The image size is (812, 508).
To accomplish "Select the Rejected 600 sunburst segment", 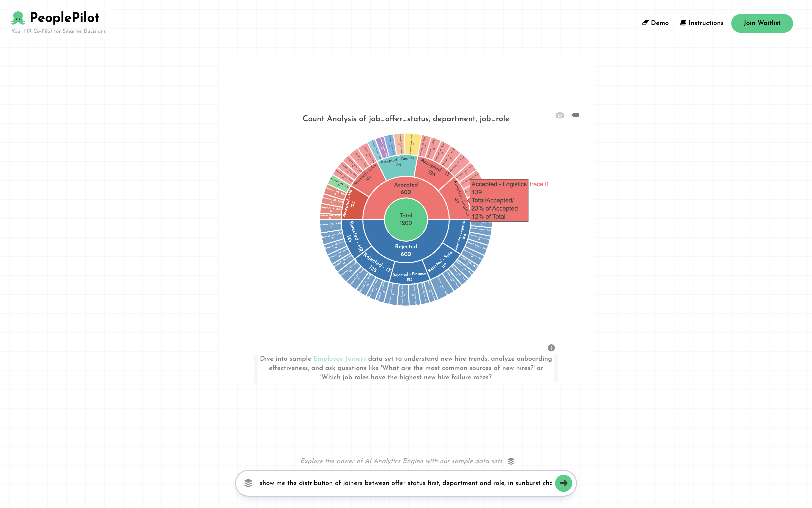I will coord(406,250).
